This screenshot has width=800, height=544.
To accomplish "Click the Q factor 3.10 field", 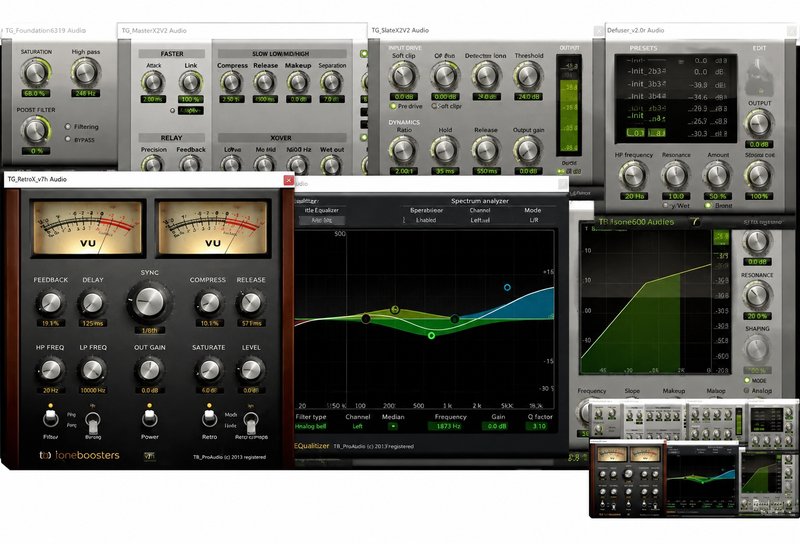I will click(539, 426).
